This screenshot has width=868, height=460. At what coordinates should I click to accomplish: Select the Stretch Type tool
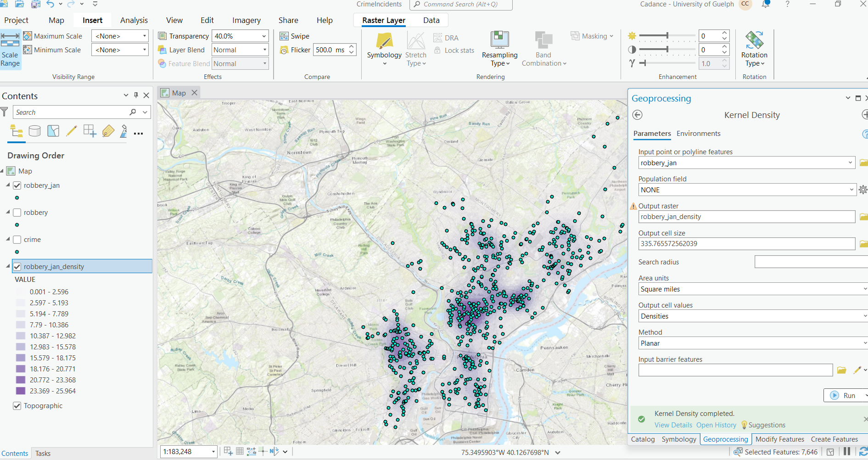point(416,49)
